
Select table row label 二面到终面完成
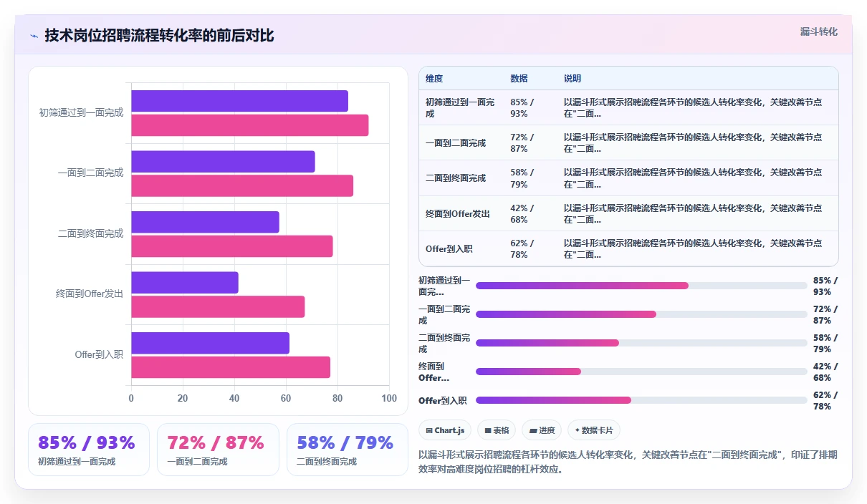tap(456, 178)
